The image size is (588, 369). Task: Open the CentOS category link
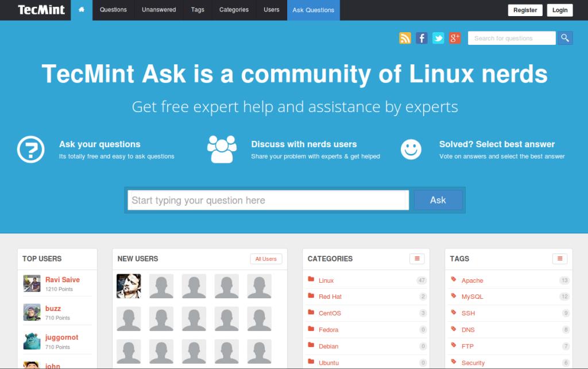tap(330, 313)
